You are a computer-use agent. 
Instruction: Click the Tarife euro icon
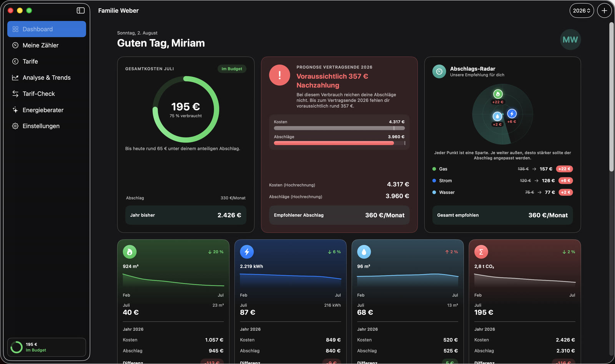(x=15, y=61)
